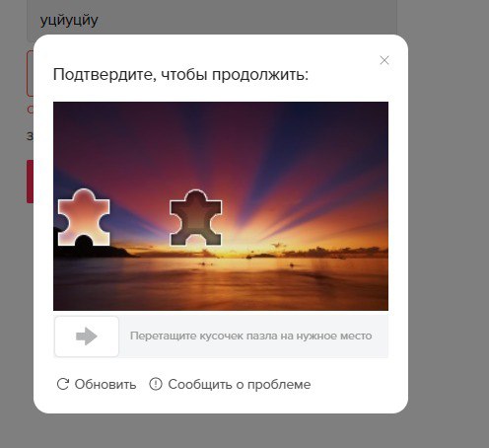The image size is (489, 448).
Task: Click the dark island silhouette in the image
Action: point(94,249)
